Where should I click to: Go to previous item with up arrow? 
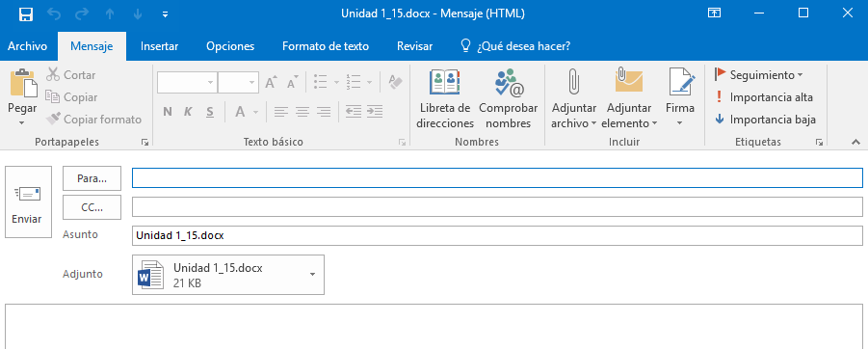110,15
